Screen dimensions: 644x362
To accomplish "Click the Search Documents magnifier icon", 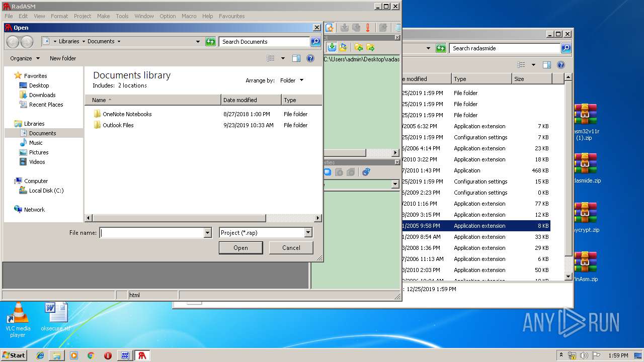I will [x=315, y=42].
